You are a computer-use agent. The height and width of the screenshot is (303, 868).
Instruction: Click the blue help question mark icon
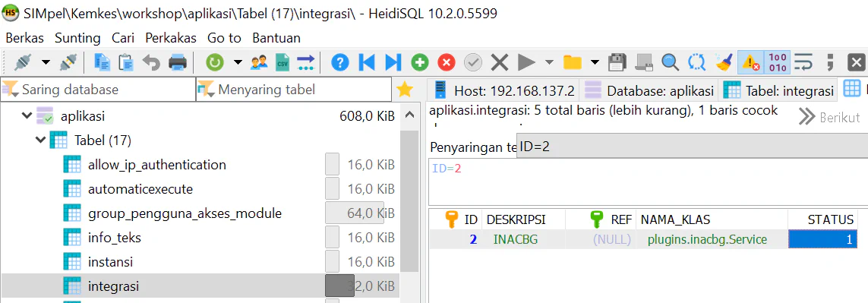340,62
